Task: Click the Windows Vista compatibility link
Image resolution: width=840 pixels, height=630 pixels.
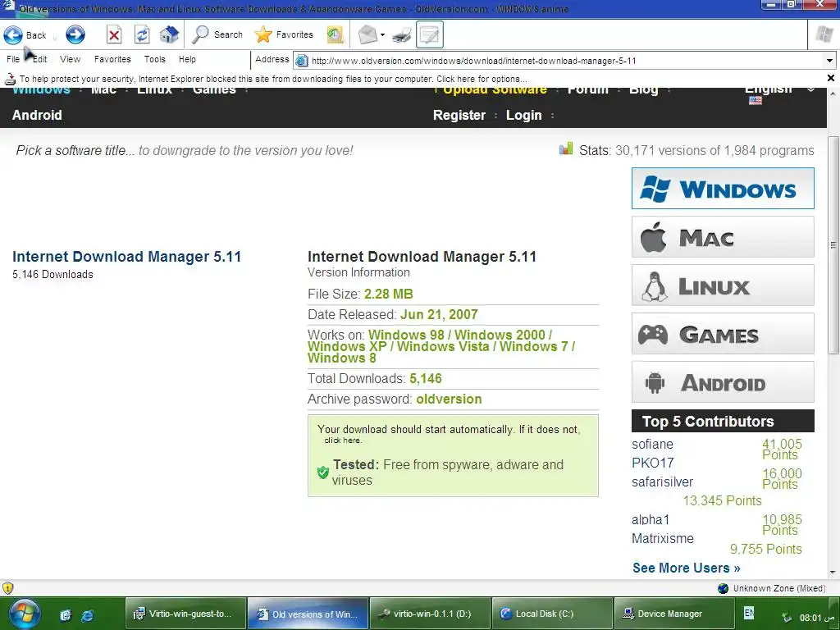Action: click(443, 347)
